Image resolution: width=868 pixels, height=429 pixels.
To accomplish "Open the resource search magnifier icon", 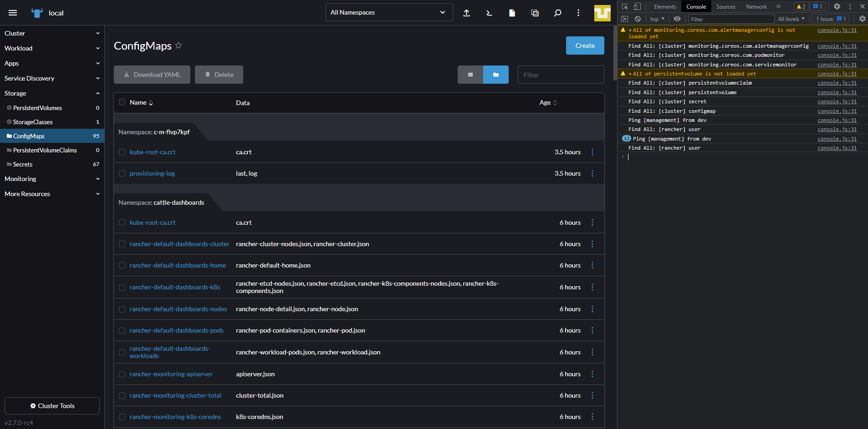I will [557, 13].
